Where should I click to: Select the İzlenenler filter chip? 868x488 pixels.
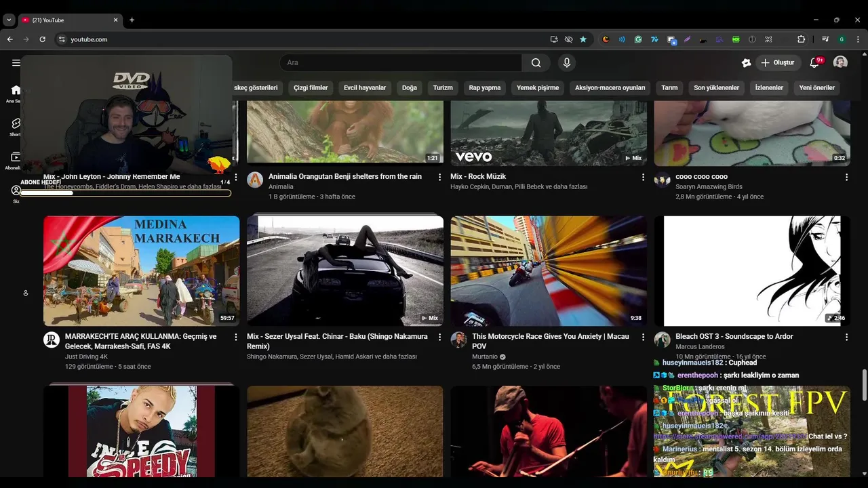(769, 87)
